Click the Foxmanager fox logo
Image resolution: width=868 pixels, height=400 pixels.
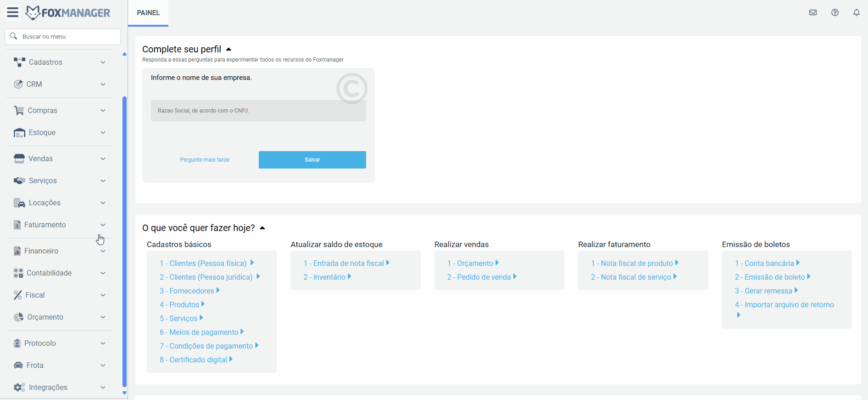[33, 13]
